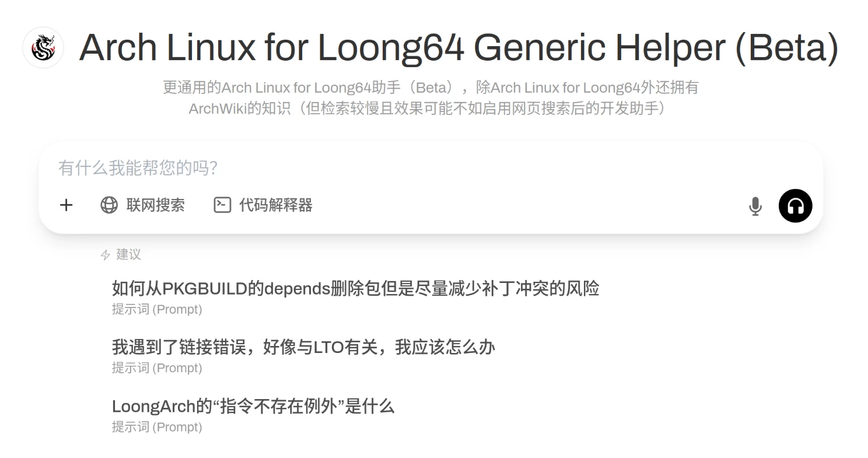Image resolution: width=868 pixels, height=458 pixels.
Task: Click 提示词 (Prompt) label under LoongArch suggestion
Action: point(157,427)
